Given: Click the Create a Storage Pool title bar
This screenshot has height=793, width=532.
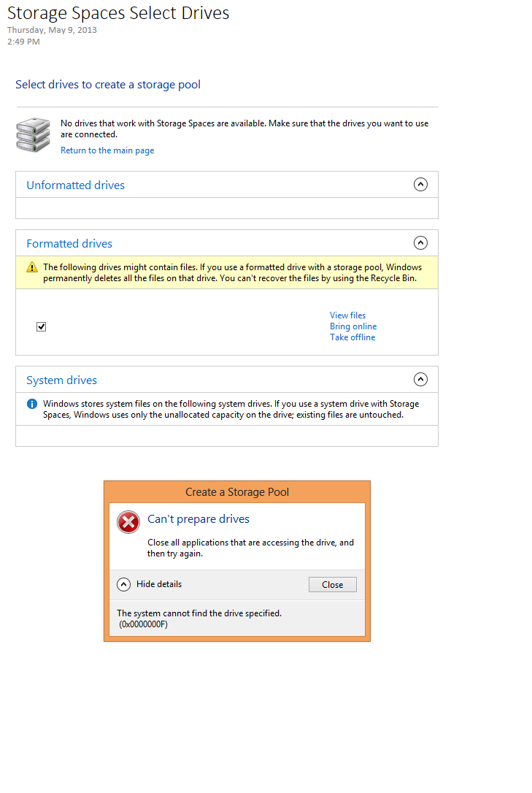Looking at the screenshot, I should [237, 492].
